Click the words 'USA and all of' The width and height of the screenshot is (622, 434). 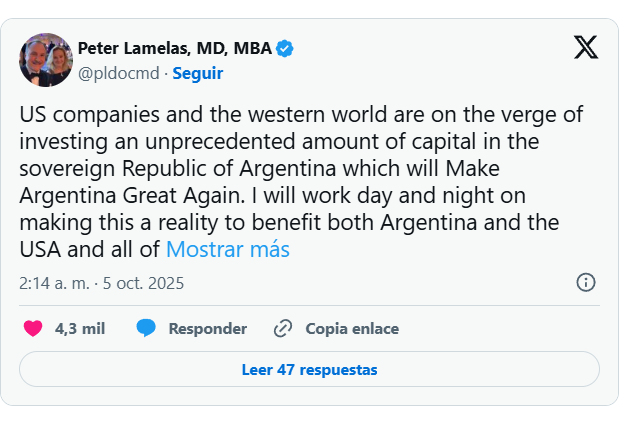(90, 249)
